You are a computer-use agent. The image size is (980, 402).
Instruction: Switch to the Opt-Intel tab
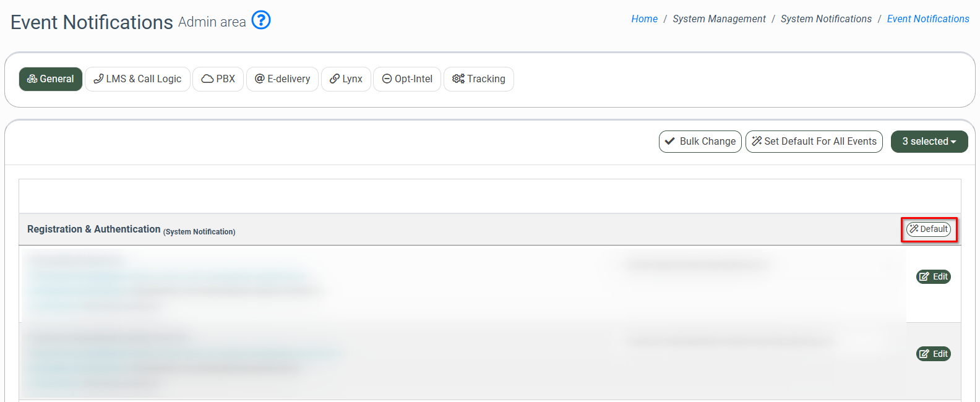407,79
